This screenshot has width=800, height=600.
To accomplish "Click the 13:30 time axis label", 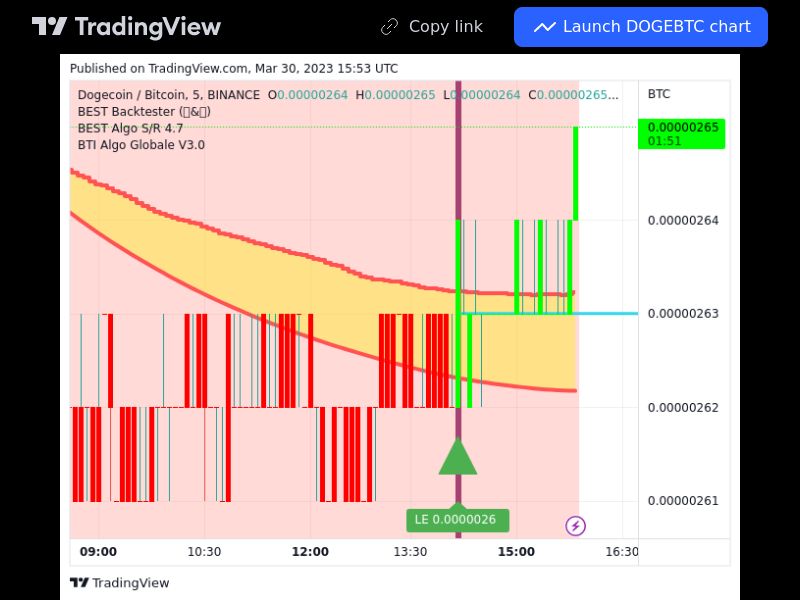I will (410, 552).
